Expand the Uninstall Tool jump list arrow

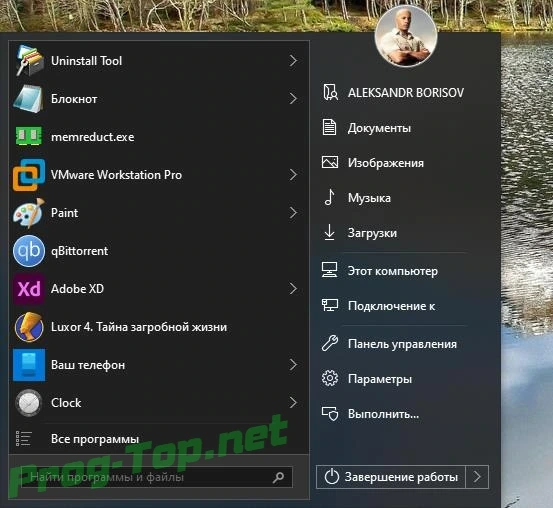tap(293, 61)
